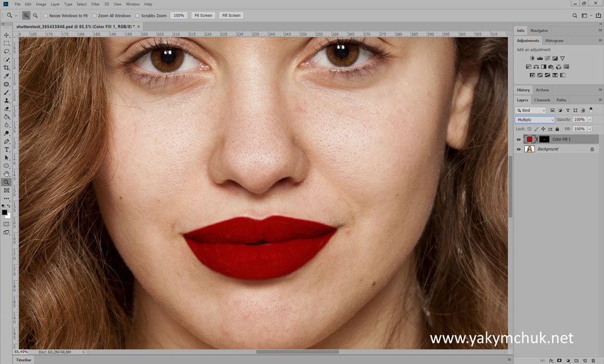This screenshot has height=364, width=604.
Task: Create a new group folder
Action: coord(576,360)
